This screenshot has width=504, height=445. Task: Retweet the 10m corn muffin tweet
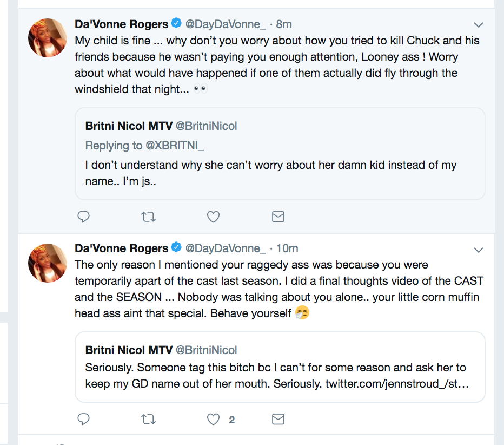tap(149, 420)
